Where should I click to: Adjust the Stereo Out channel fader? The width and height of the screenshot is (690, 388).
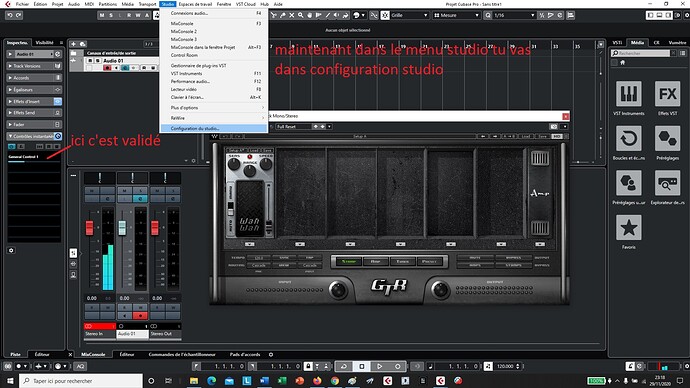point(155,228)
